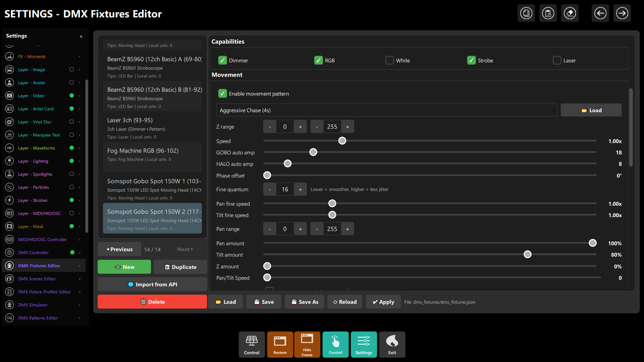Viewport: 644px width, 362px height.
Task: Click the red Delete button
Action: pos(152,302)
